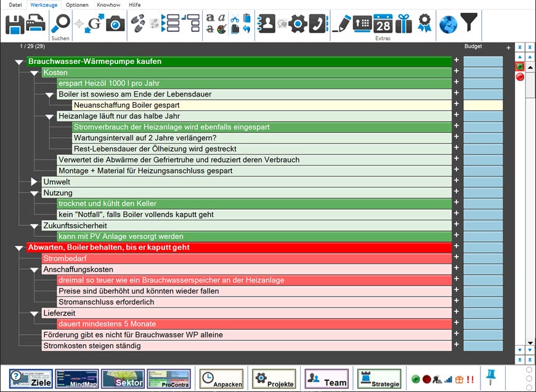Open the Knowhow menu
Screen dimensions: 536x392
tap(108, 5)
